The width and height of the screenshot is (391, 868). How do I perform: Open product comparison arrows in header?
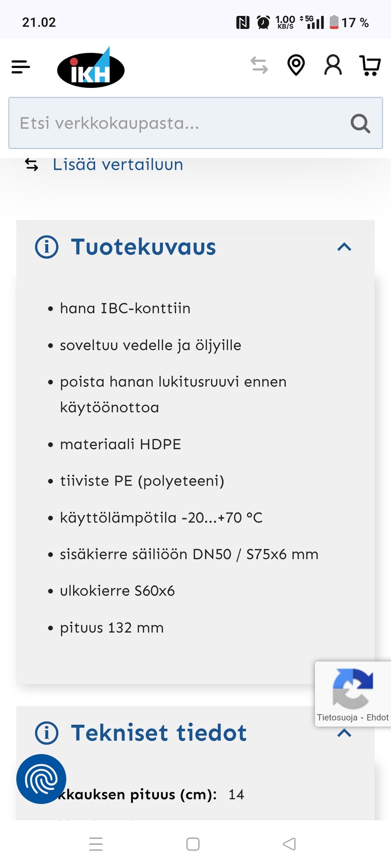click(x=259, y=65)
